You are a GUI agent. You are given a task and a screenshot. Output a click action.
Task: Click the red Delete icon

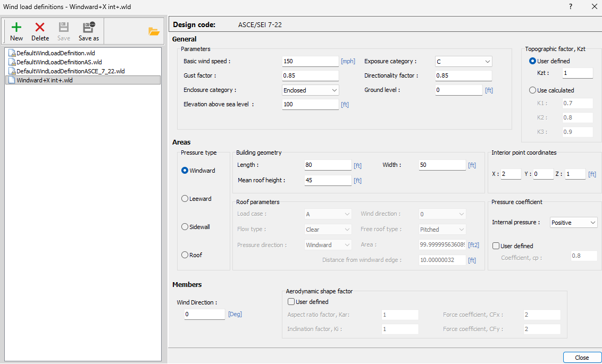(x=40, y=31)
